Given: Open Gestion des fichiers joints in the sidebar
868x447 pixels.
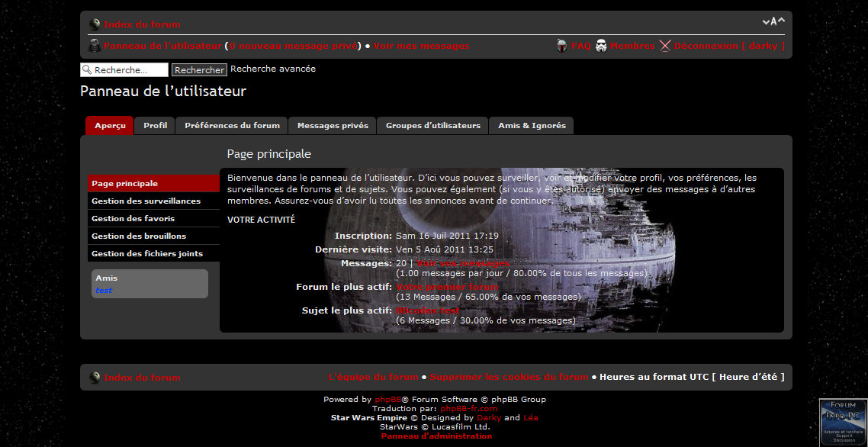Looking at the screenshot, I should click(x=153, y=254).
